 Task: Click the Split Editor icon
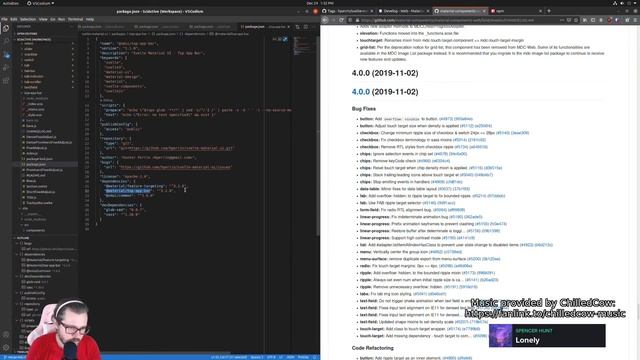pos(306,27)
